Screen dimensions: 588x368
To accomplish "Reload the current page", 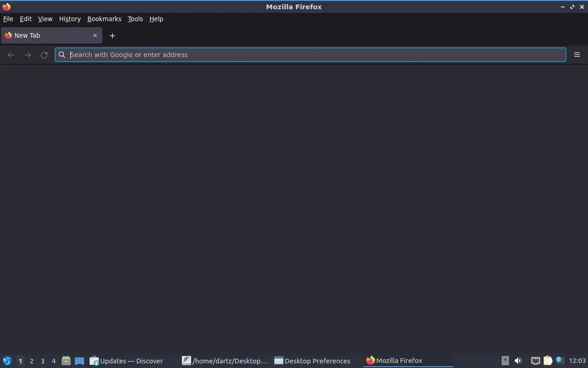I will 44,55.
